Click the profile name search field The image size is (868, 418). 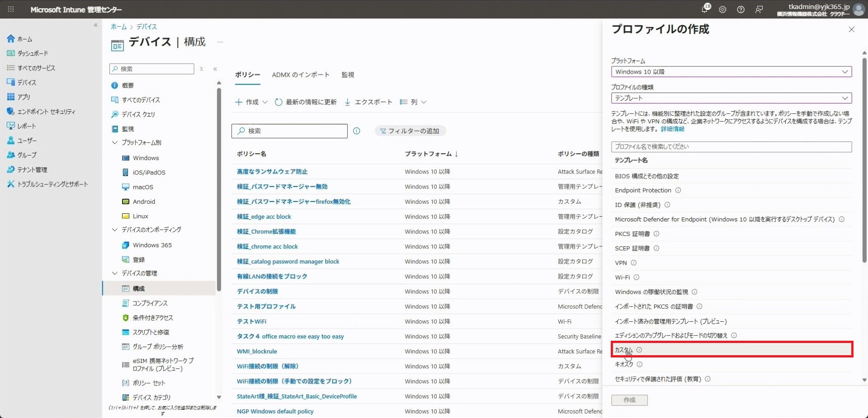coord(731,147)
